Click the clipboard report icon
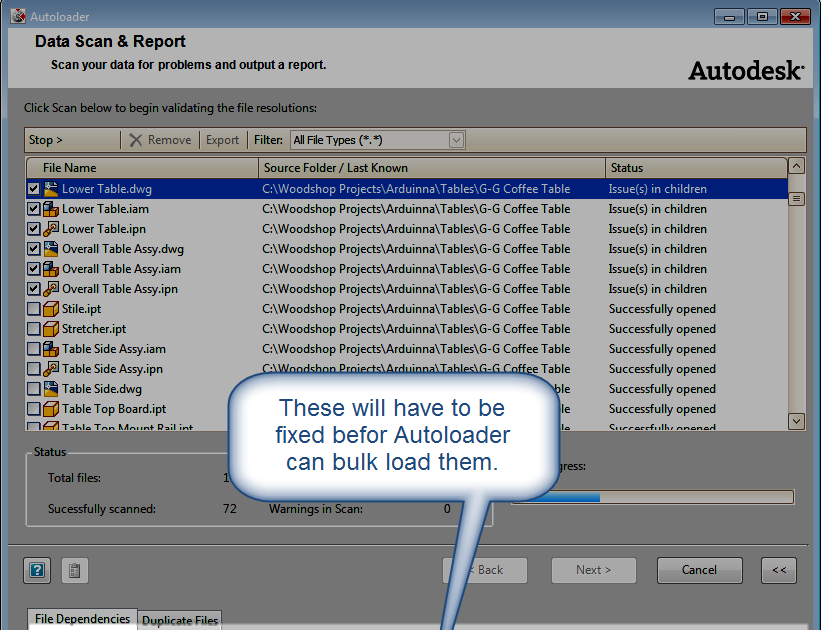821x630 pixels. [74, 569]
